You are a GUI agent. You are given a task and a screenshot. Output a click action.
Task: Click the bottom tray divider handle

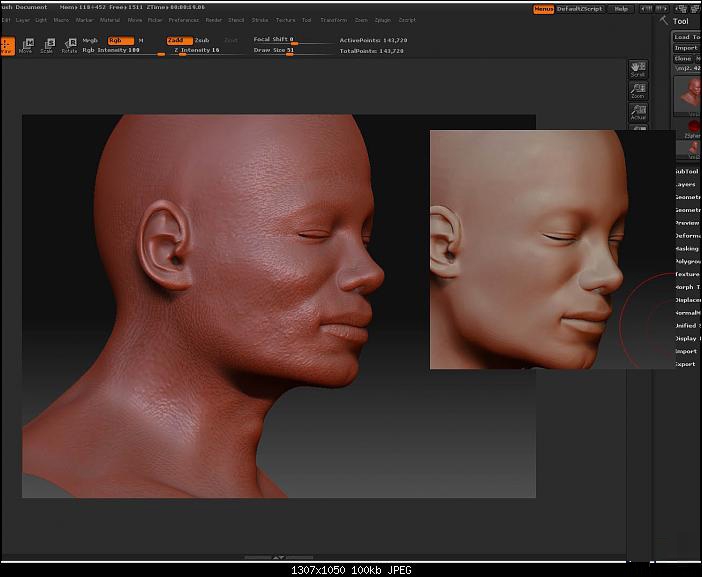coord(278,557)
